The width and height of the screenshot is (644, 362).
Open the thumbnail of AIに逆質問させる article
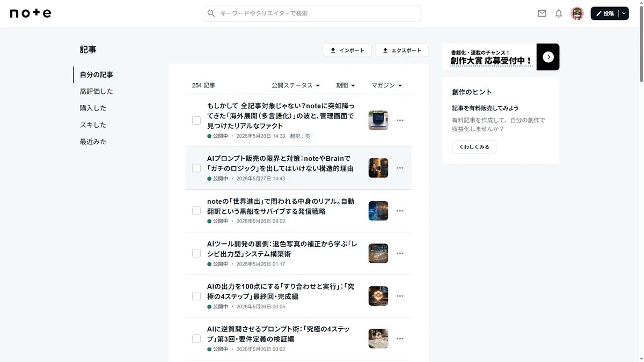[x=378, y=339]
